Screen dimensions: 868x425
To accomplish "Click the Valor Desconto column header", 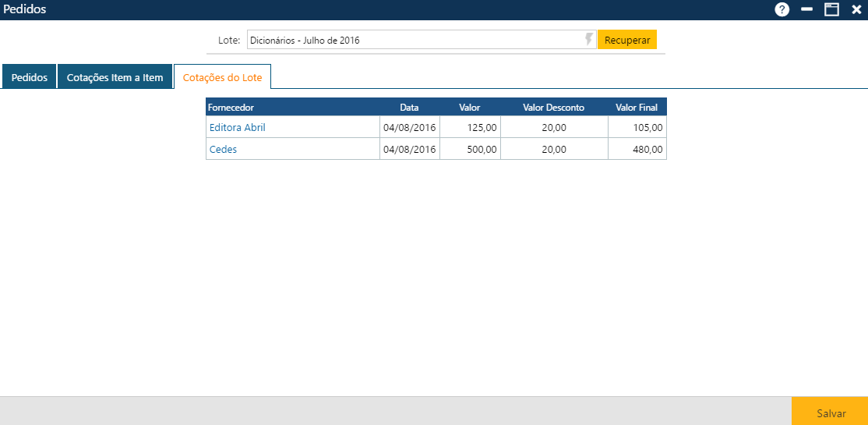I will 553,107.
